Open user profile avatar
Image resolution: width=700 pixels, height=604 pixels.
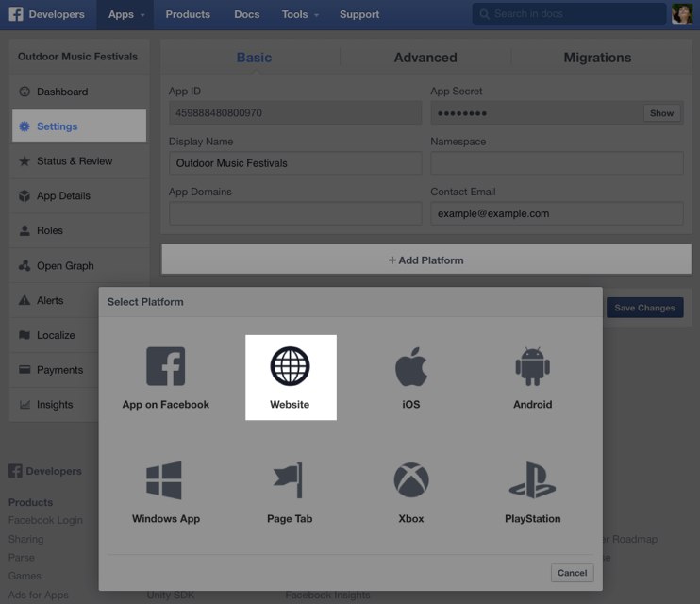[682, 14]
